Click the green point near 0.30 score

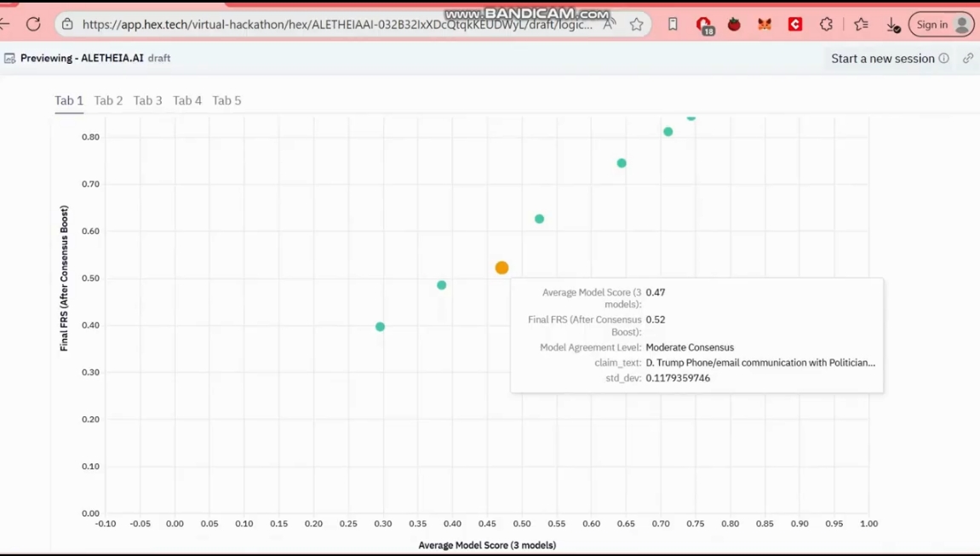pos(380,327)
